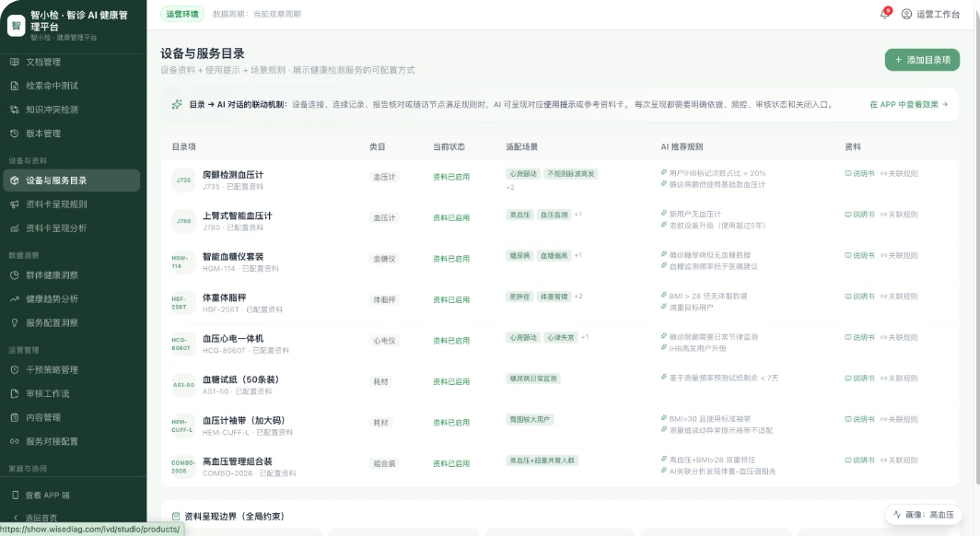Click the 运营环境 environment tag
The height and width of the screenshot is (536, 980).
pyautogui.click(x=182, y=14)
